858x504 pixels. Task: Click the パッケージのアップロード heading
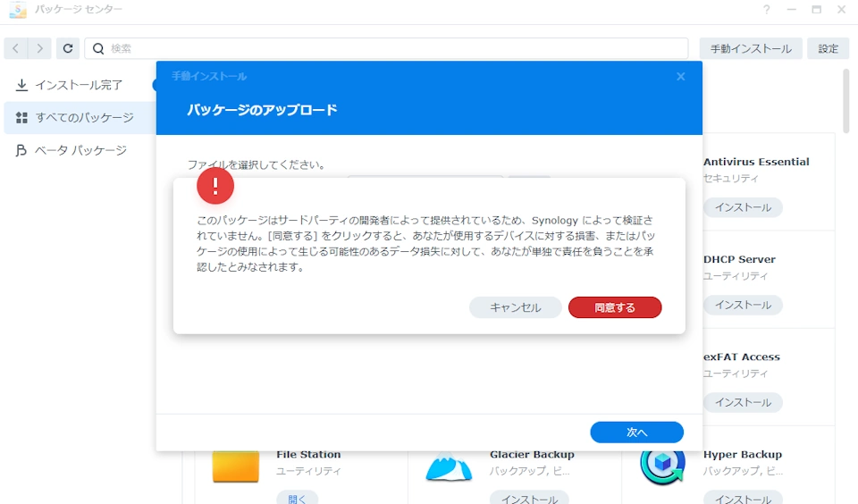click(x=262, y=109)
